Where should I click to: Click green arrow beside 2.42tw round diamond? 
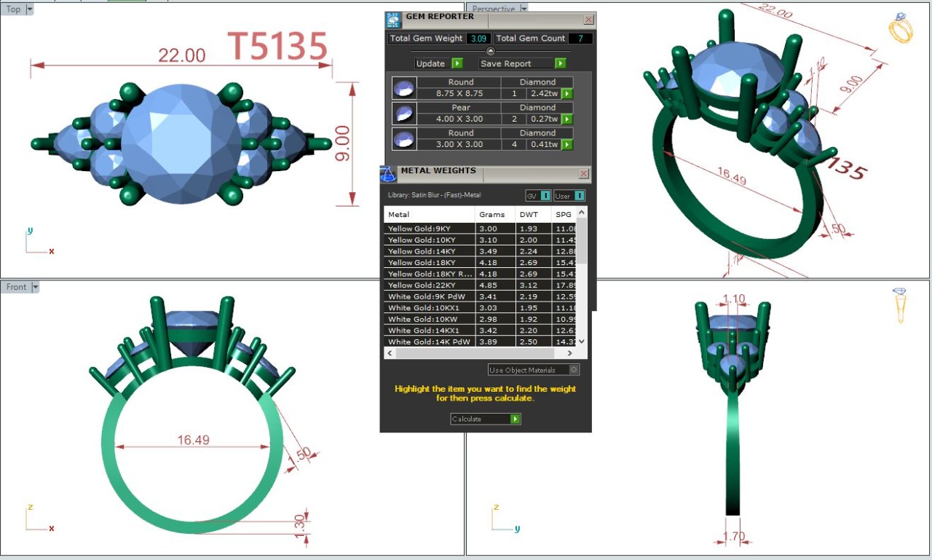566,94
